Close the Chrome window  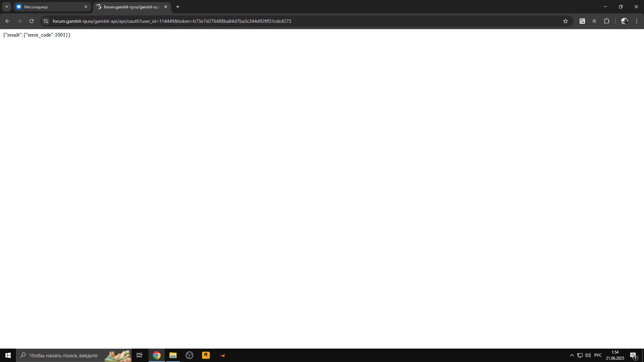(636, 7)
